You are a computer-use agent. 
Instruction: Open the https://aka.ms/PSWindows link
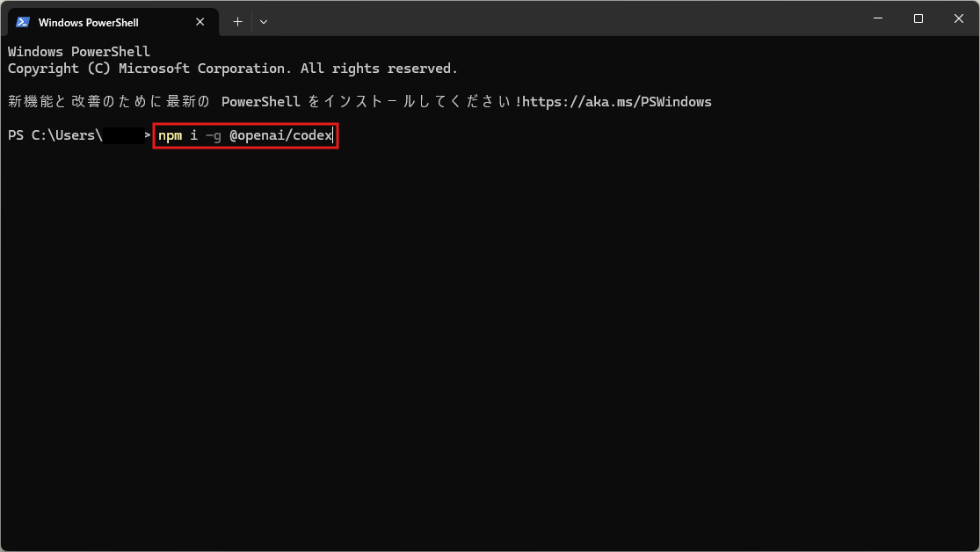click(617, 102)
